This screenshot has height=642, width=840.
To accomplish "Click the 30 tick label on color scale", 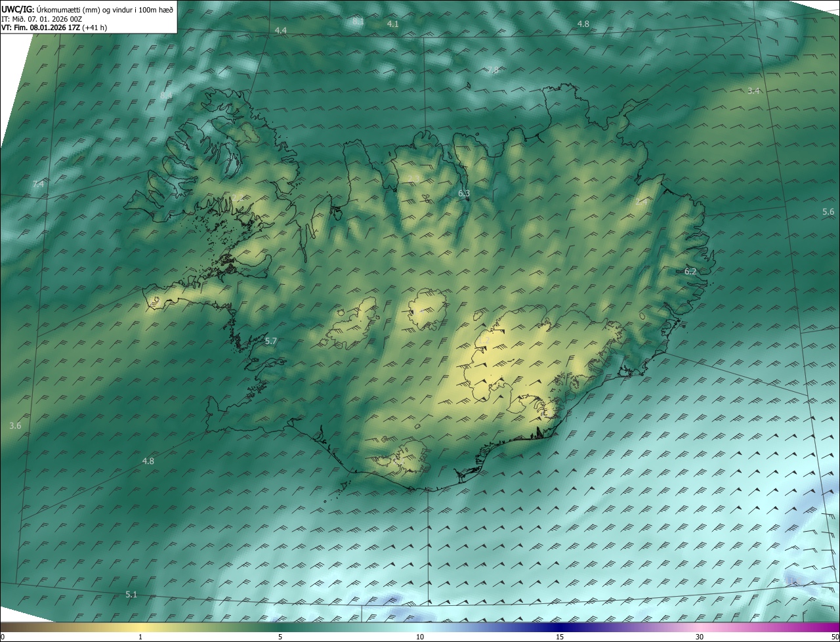I will [700, 637].
